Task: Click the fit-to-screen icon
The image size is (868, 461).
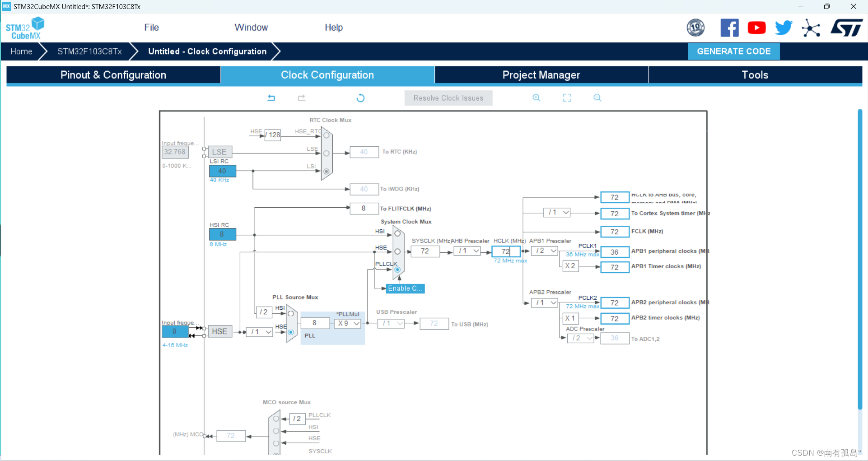Action: point(567,98)
